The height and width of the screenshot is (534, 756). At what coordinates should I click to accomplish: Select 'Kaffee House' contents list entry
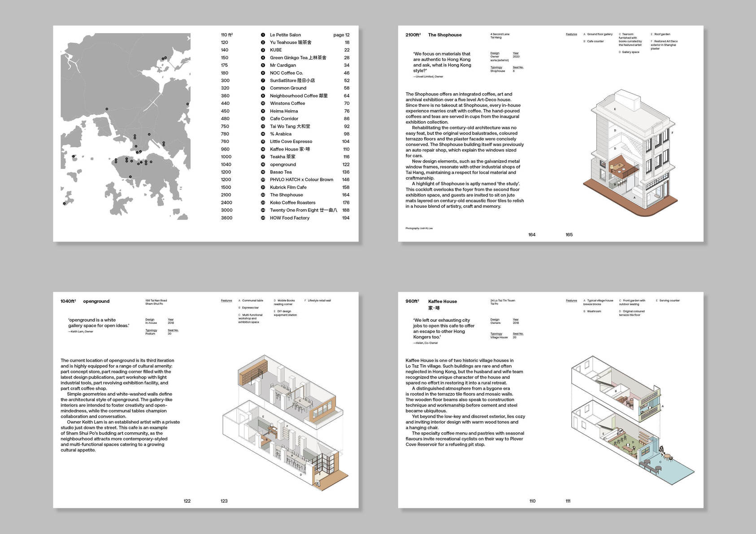tap(290, 149)
